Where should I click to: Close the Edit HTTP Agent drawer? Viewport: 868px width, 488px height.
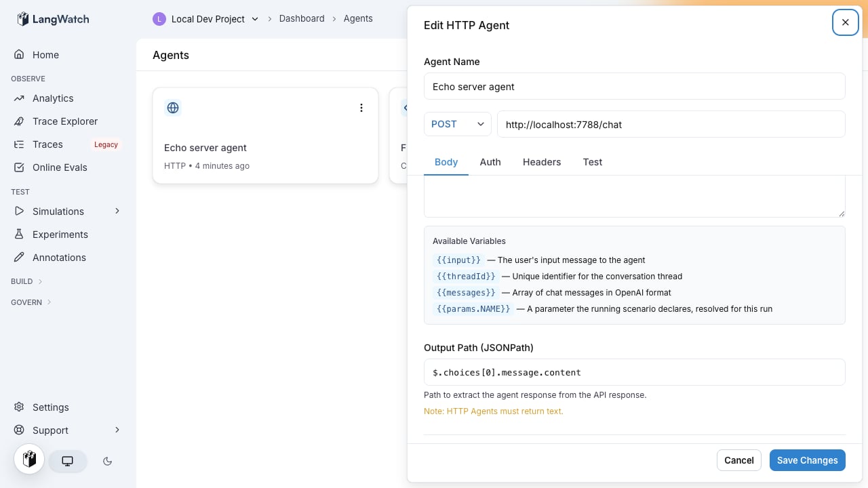846,22
